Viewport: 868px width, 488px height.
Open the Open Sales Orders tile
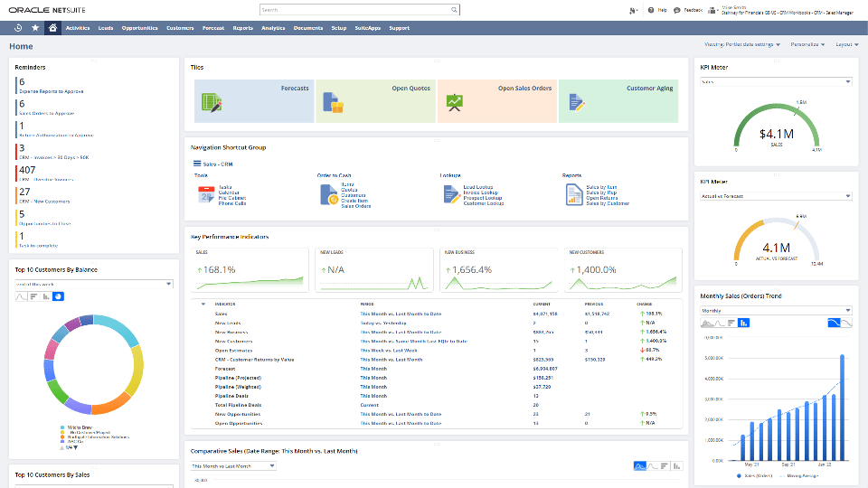coord(496,100)
